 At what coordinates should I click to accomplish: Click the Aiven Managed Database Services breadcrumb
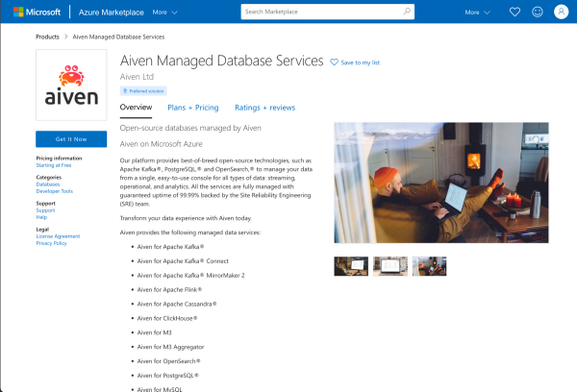pyautogui.click(x=118, y=37)
